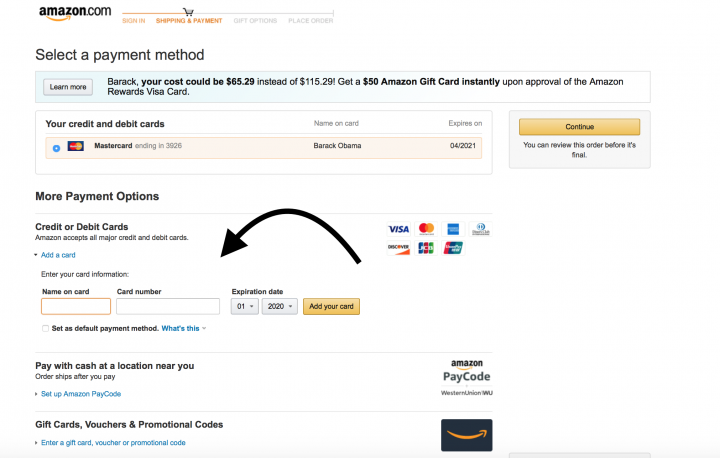The height and width of the screenshot is (458, 720).
Task: Click the American Express card logo
Action: click(x=453, y=229)
